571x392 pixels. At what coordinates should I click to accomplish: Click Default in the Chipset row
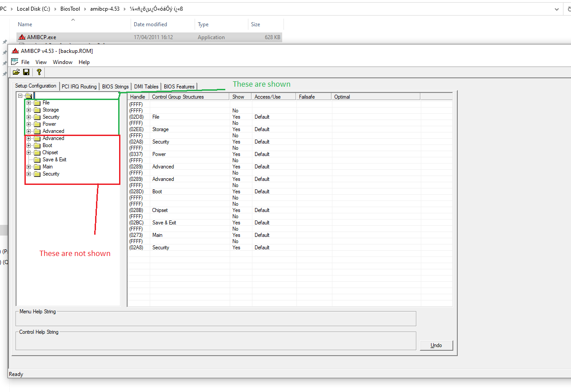click(x=262, y=210)
